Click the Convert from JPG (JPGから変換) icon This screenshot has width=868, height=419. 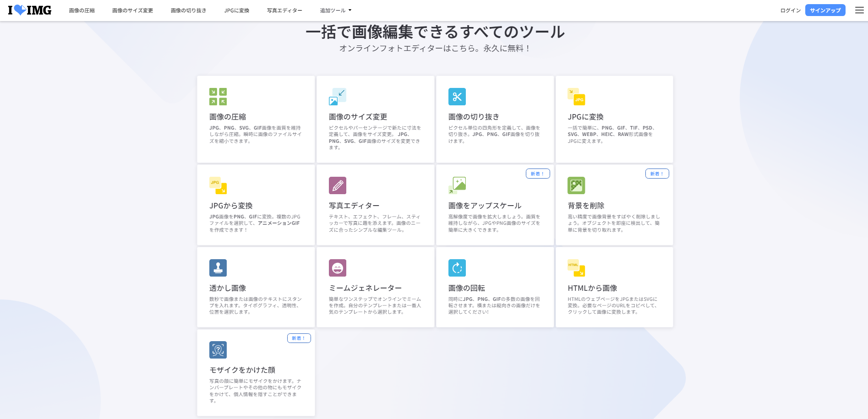[218, 185]
